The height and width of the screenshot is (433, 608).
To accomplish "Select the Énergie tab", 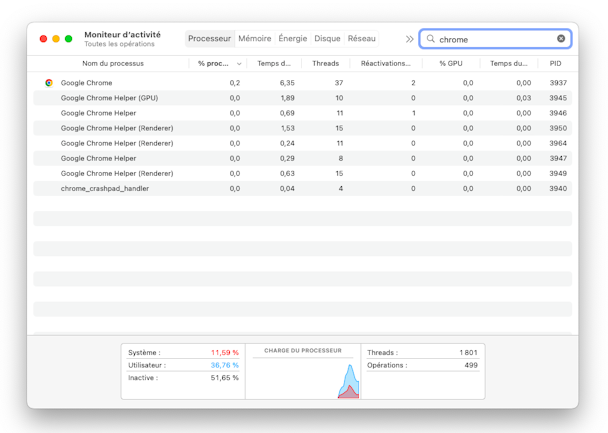I will (x=293, y=39).
